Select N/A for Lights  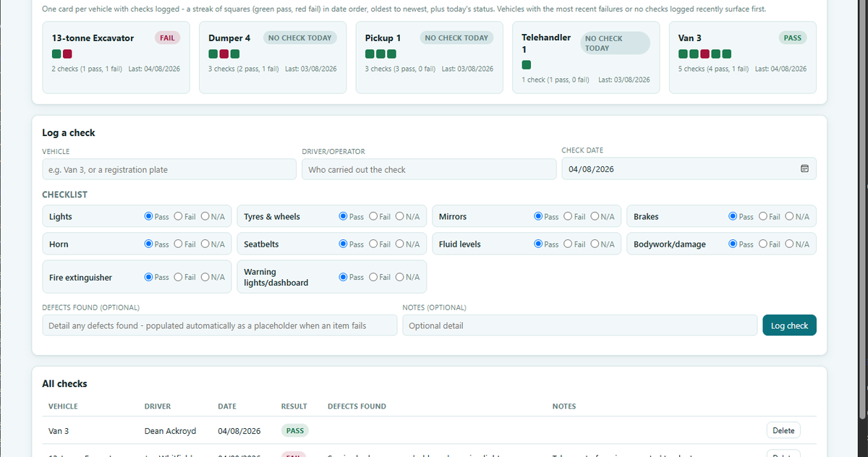205,216
